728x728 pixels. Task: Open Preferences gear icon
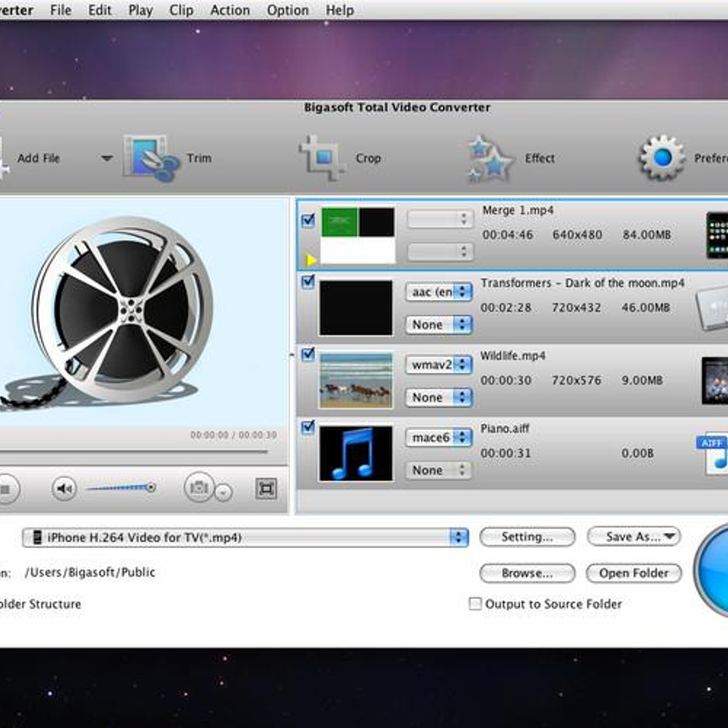tap(662, 158)
